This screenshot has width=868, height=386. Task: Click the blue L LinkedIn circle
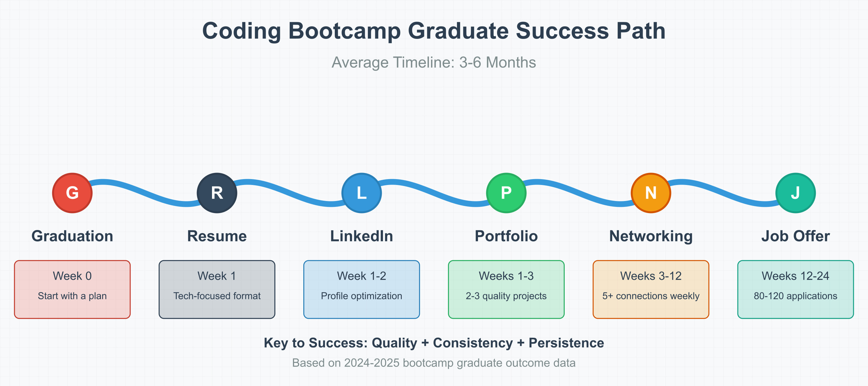tap(362, 193)
